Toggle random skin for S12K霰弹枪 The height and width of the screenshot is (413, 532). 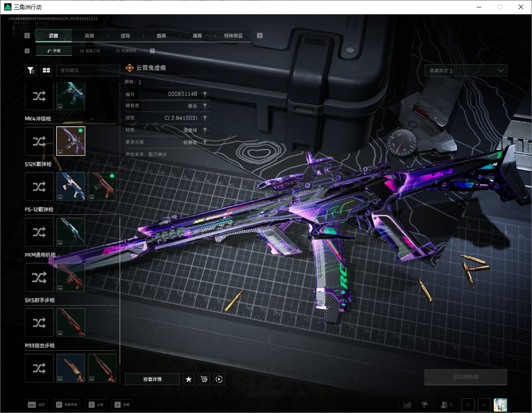[39, 187]
